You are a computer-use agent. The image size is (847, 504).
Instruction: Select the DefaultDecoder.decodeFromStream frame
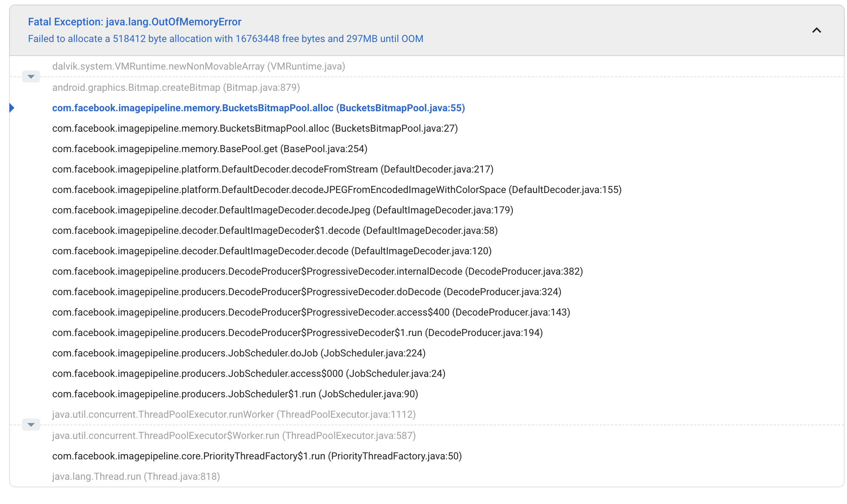(272, 169)
